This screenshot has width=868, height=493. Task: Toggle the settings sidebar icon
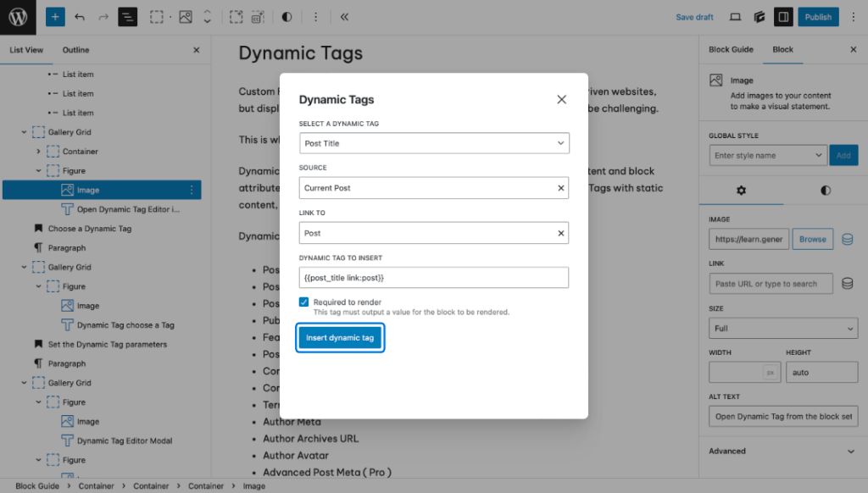[x=783, y=17]
